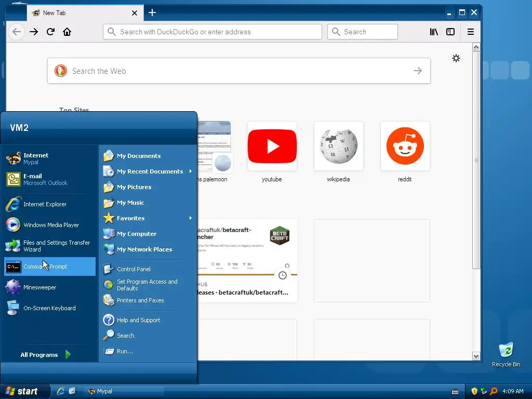The image size is (532, 399).
Task: Open Command Prompt
Action: click(x=49, y=267)
